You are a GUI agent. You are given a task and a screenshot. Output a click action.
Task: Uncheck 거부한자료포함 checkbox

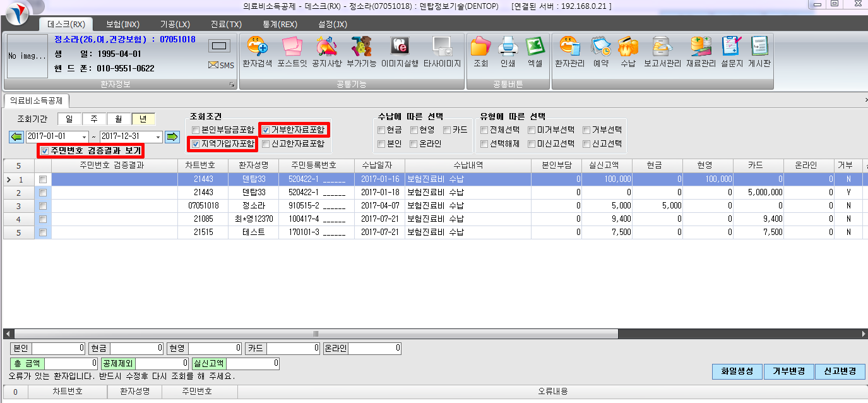(266, 129)
